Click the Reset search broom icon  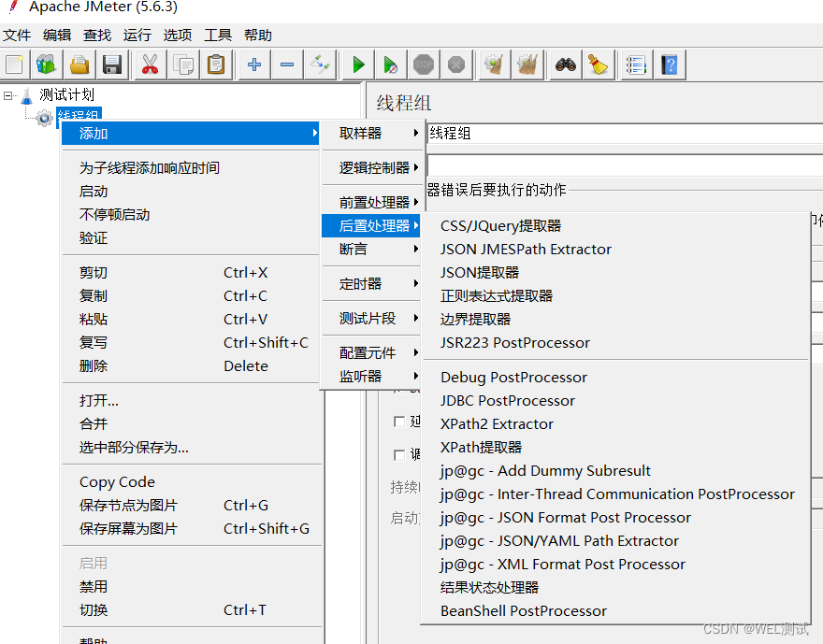point(599,64)
